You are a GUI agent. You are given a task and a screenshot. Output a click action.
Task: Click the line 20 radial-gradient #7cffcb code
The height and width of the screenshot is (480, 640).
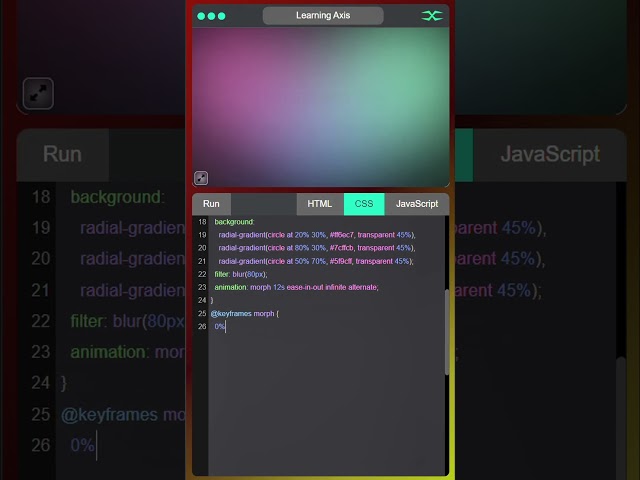[317, 248]
